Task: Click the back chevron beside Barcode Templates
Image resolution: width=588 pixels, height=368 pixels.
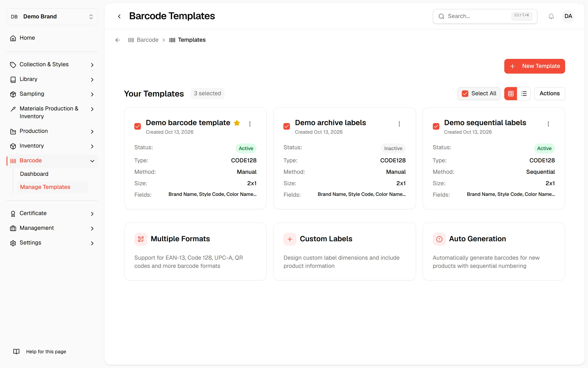Action: (119, 16)
